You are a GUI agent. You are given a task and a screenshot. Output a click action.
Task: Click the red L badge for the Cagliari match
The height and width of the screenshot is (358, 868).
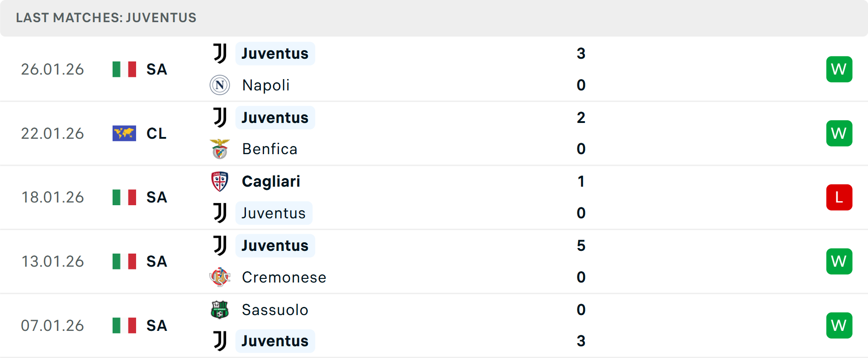click(839, 197)
